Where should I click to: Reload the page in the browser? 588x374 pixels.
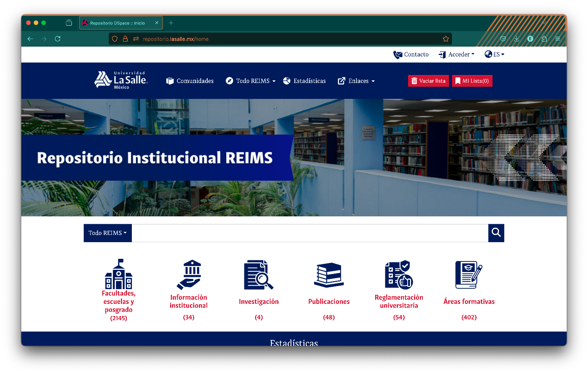[x=58, y=39]
